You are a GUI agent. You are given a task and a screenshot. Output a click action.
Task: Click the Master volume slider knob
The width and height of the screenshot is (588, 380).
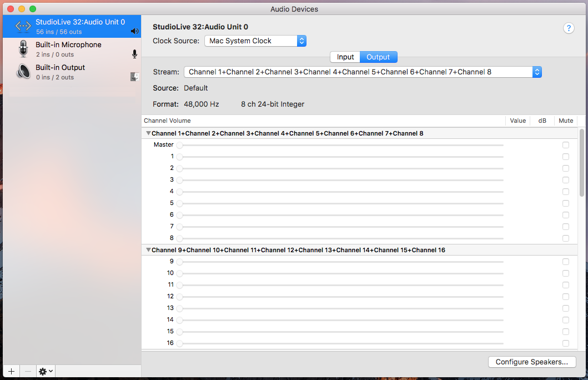[x=179, y=145]
